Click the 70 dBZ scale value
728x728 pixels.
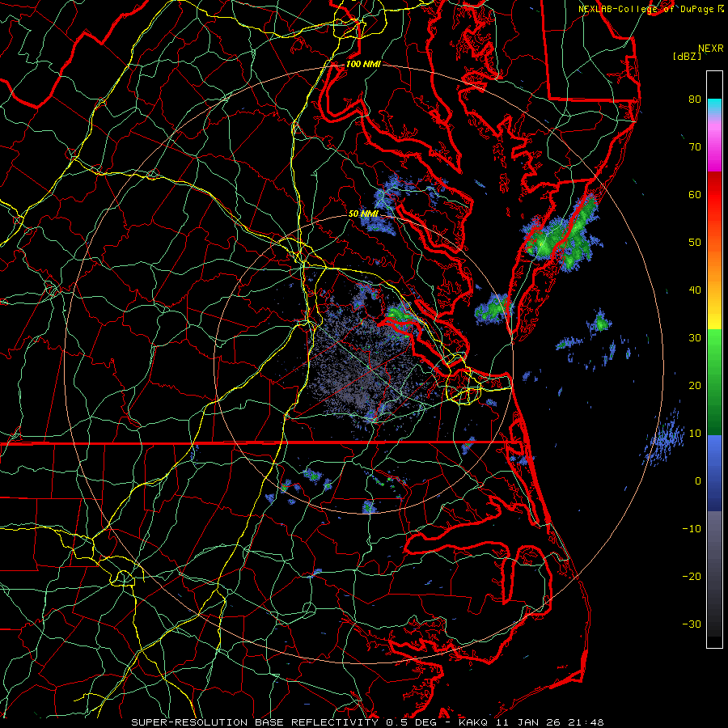click(695, 147)
